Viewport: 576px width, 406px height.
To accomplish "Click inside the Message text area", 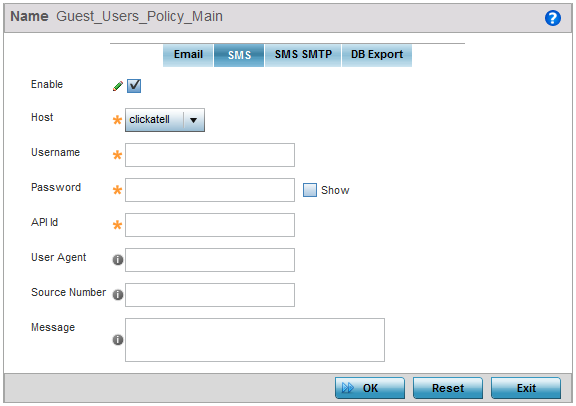I will 255,340.
